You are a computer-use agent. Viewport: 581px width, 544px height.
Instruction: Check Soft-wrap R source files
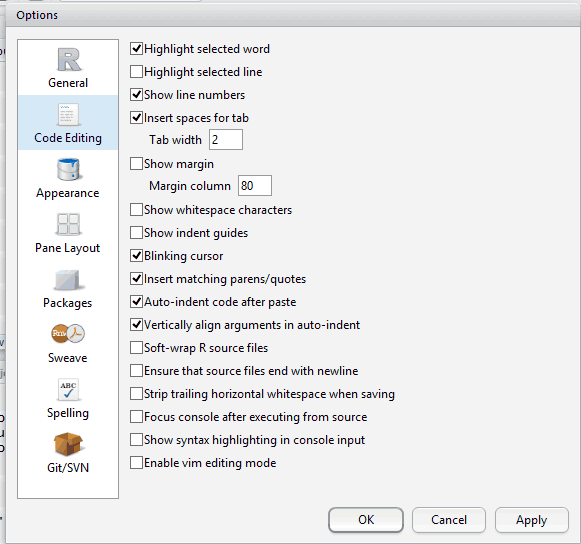(x=136, y=348)
